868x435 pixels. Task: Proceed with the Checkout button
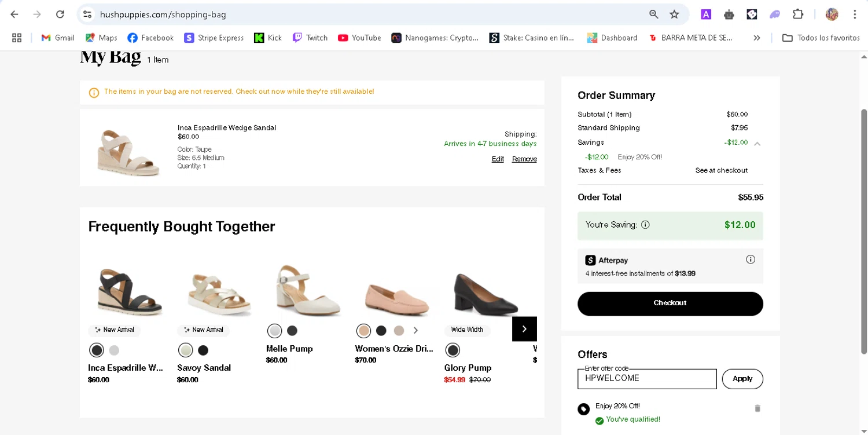coord(670,304)
